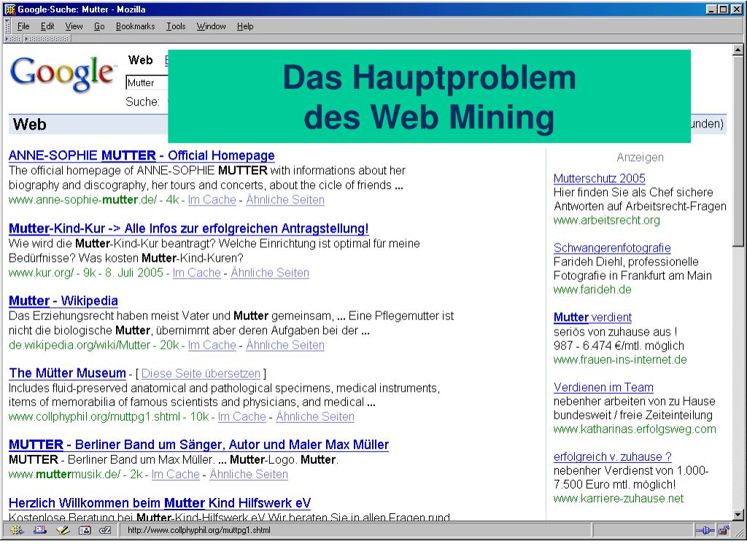Click the vertical scrollbar thumb

point(738,150)
